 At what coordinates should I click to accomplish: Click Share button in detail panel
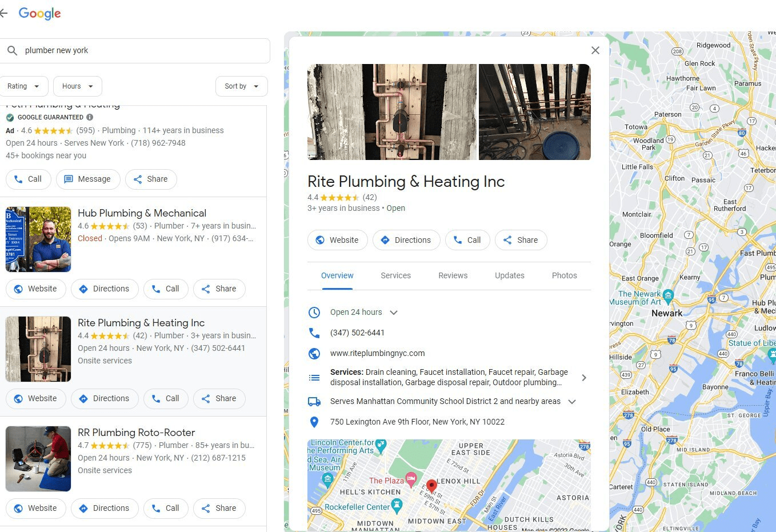pyautogui.click(x=521, y=240)
